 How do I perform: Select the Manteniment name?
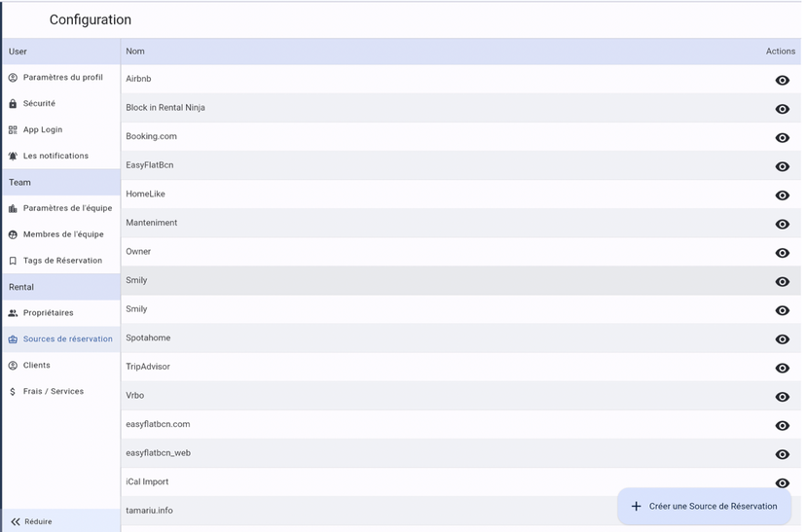click(x=152, y=223)
